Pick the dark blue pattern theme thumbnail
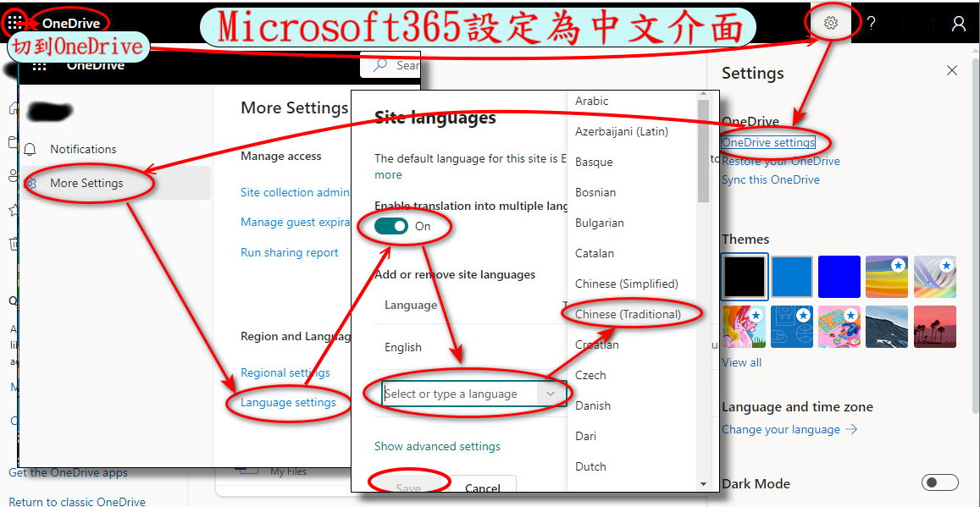Viewport: 980px width, 507px height. [x=792, y=327]
